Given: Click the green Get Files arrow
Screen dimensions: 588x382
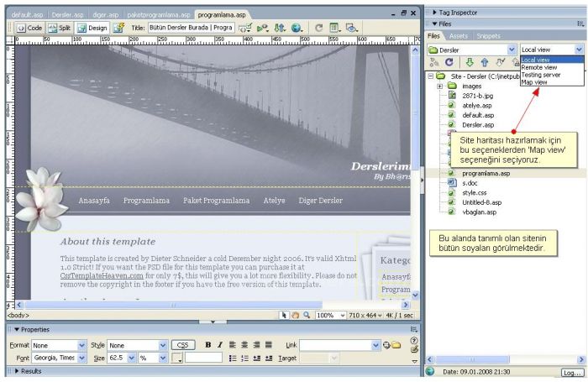Looking at the screenshot, I should pyautogui.click(x=469, y=62).
